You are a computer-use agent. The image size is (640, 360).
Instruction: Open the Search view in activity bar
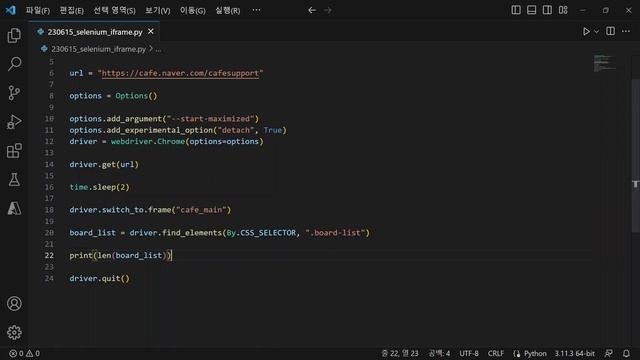[x=14, y=64]
